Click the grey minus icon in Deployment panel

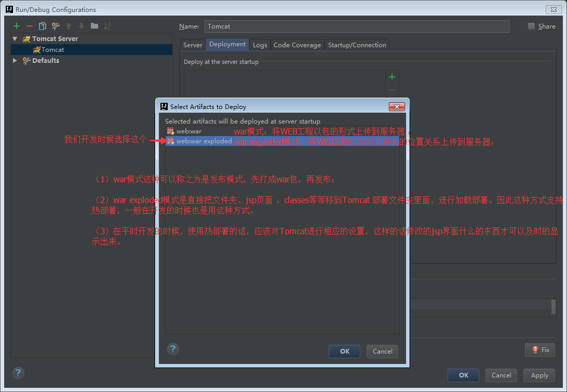392,90
